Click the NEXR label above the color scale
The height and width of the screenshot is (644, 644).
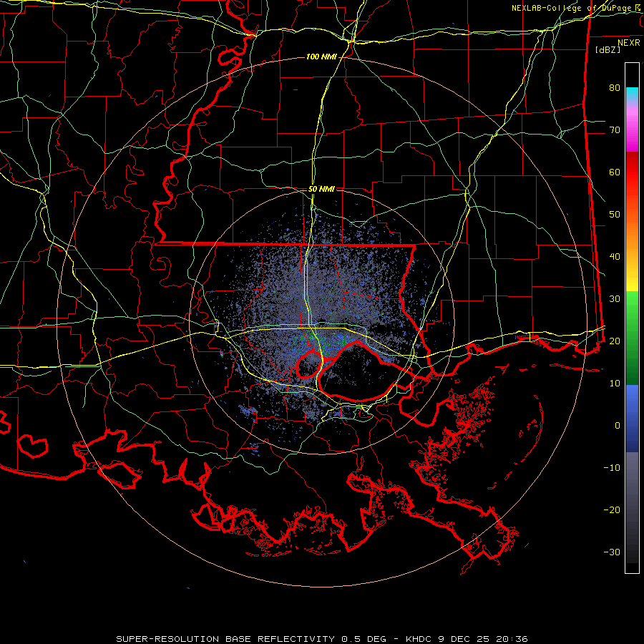(x=629, y=43)
